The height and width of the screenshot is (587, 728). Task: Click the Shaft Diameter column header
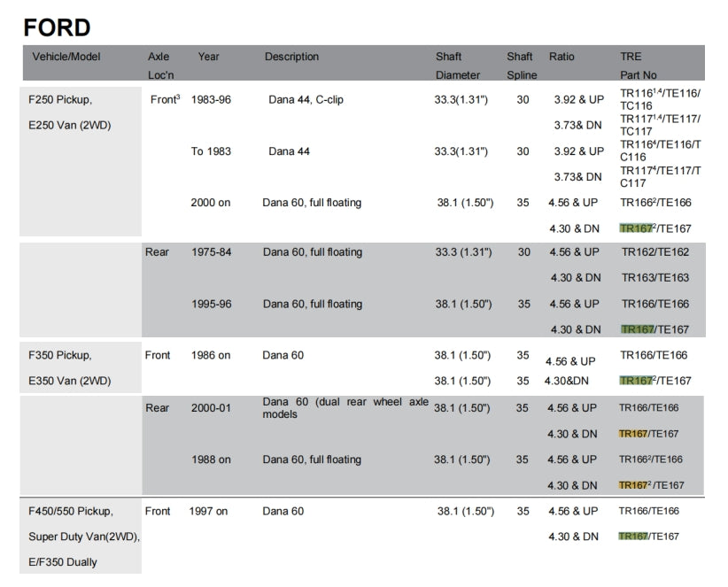point(458,66)
